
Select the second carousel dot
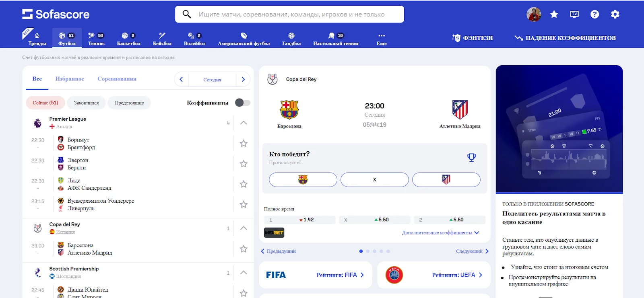[x=368, y=251]
